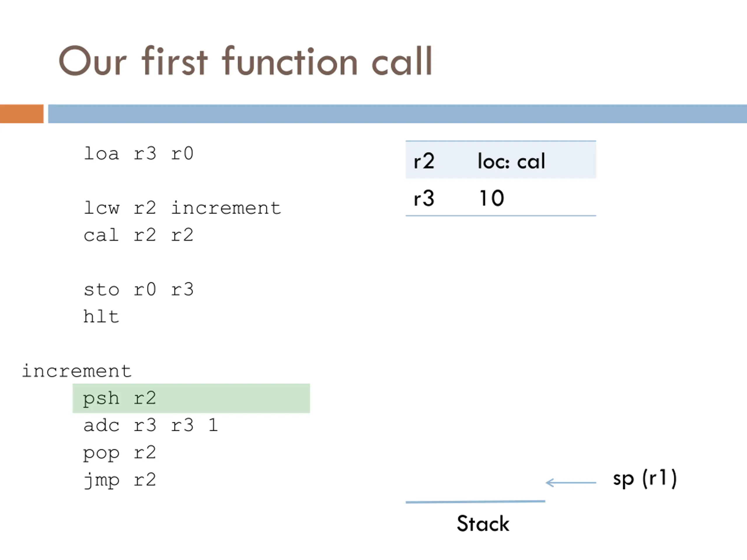The height and width of the screenshot is (560, 747).
Task: Click the 'loc: cal' value cell
Action: click(511, 161)
